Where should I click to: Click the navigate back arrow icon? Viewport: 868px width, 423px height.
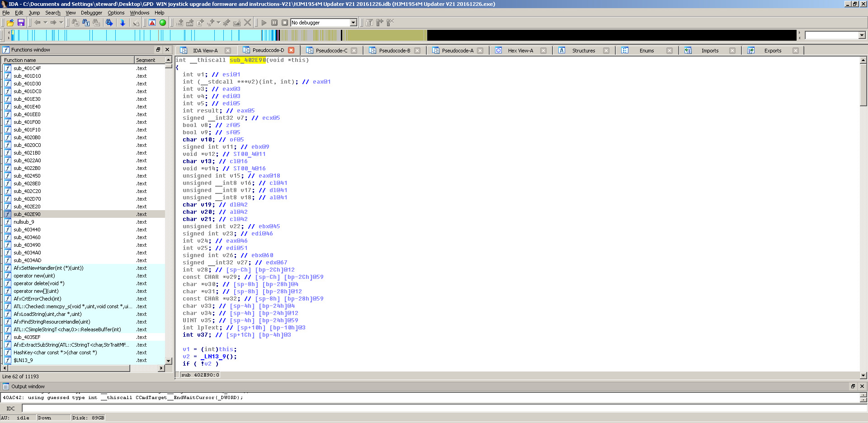click(37, 23)
